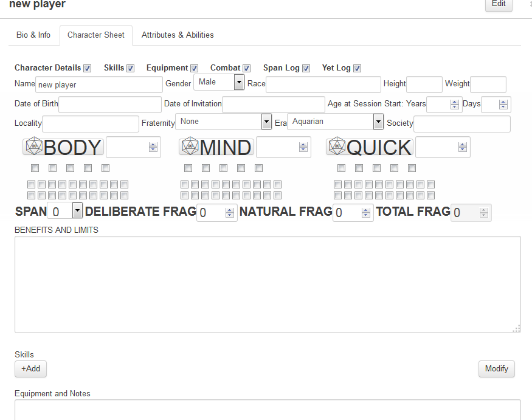Click the Race input field
Image resolution: width=532 pixels, height=420 pixels.
pyautogui.click(x=323, y=84)
